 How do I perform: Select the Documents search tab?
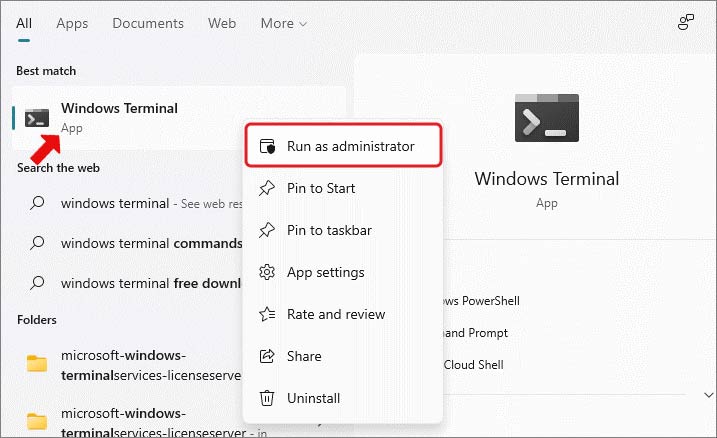coord(148,23)
